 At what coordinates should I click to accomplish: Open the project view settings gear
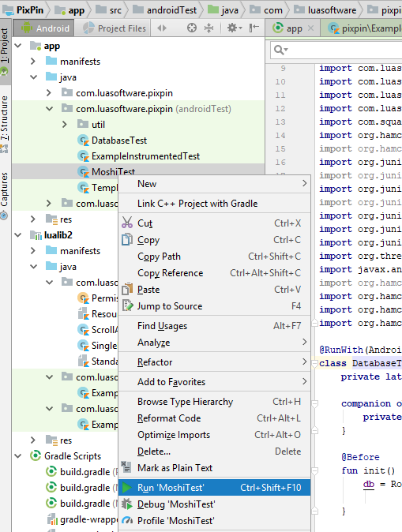pos(235,28)
